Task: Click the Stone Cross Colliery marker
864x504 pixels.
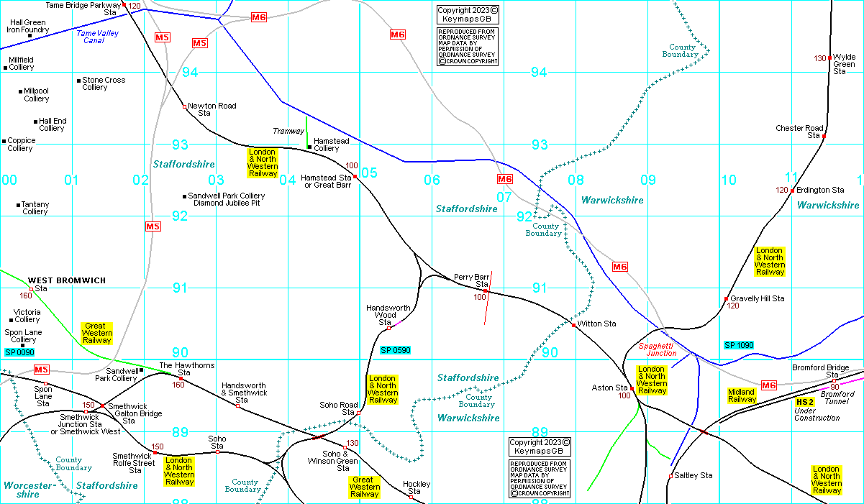Action: coord(78,81)
